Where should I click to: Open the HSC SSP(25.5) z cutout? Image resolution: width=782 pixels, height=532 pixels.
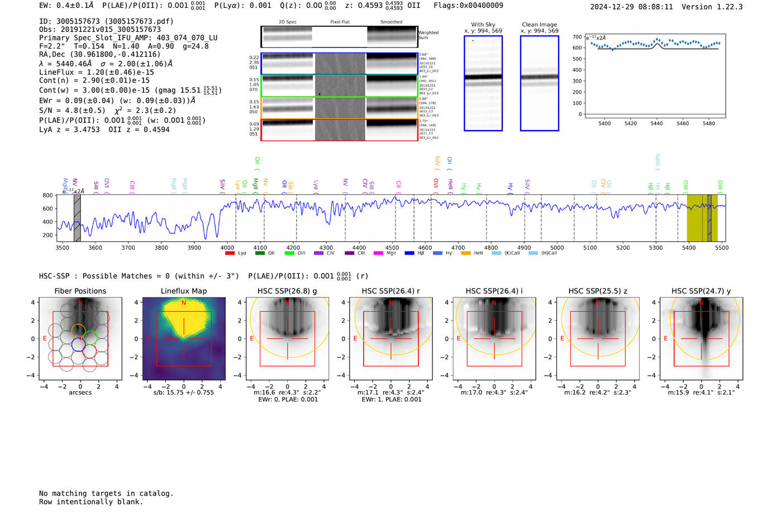(598, 338)
